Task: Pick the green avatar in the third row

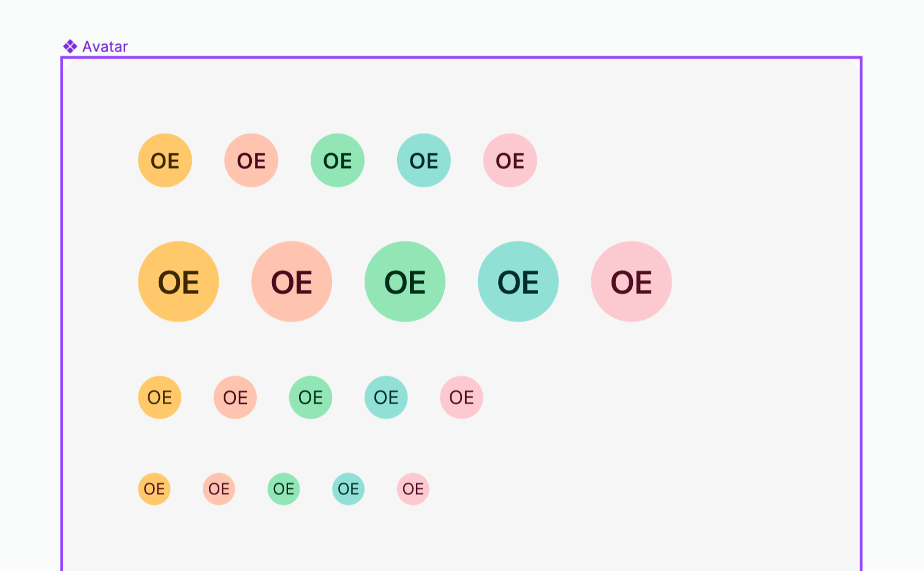Action: [x=311, y=398]
